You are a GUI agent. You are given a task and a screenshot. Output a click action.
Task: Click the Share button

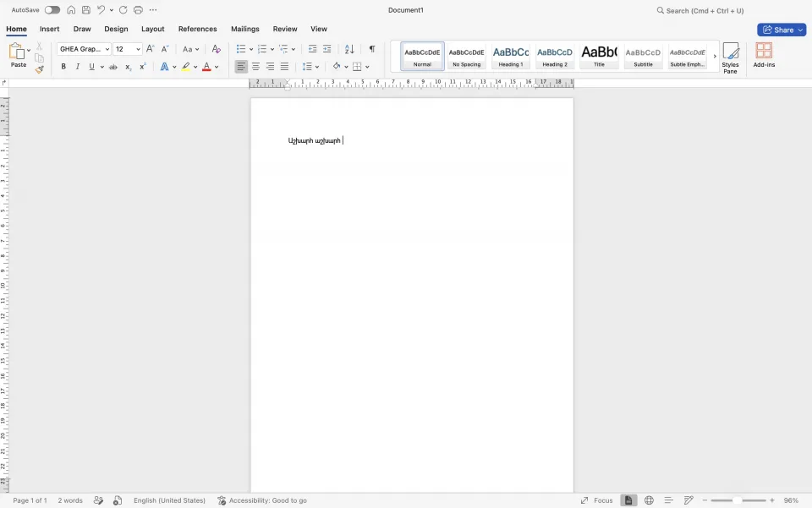[x=782, y=30]
